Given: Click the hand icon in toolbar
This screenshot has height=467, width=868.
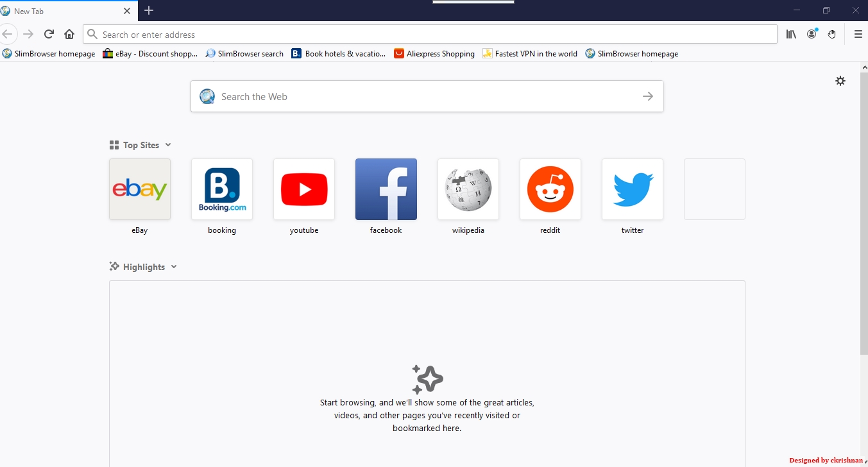Looking at the screenshot, I should [x=832, y=34].
